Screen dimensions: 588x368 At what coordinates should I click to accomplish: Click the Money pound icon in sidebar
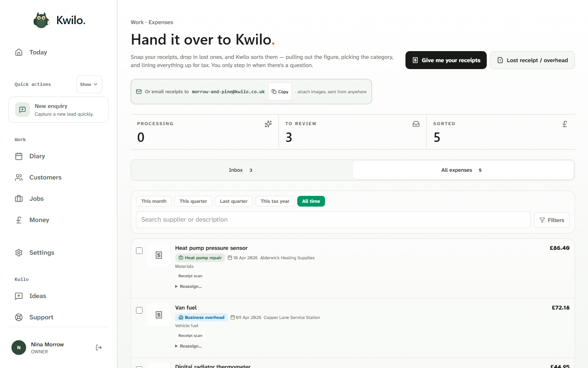point(19,220)
